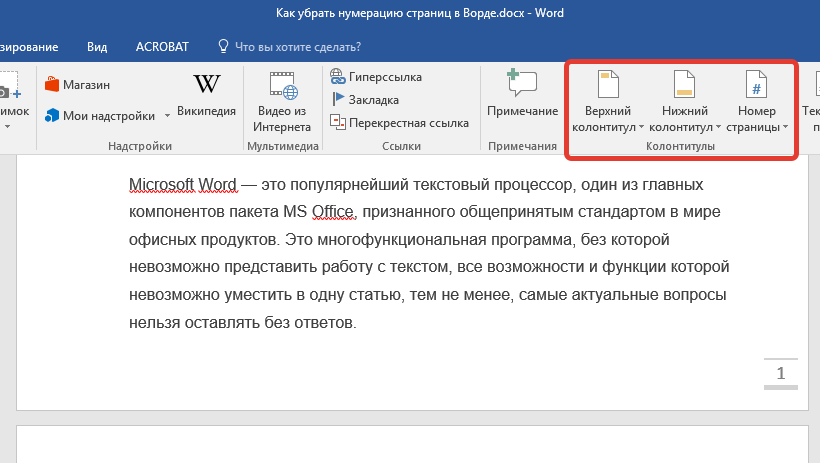
Task: Switch to the Вид tab
Action: point(97,46)
